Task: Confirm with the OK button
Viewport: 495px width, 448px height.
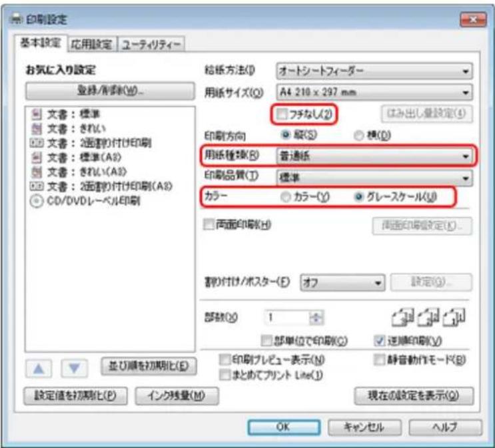Action: [284, 427]
